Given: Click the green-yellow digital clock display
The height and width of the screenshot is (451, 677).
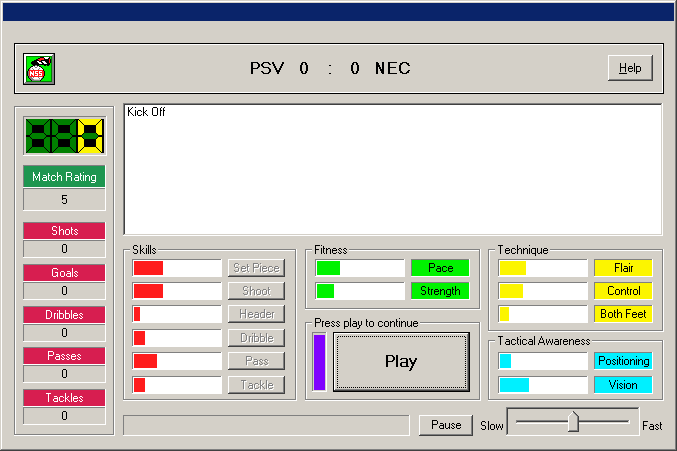Looking at the screenshot, I should click(x=65, y=136).
